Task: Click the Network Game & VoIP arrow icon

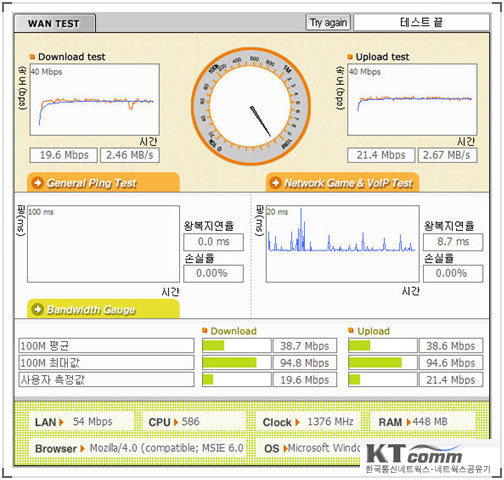Action: tap(275, 183)
